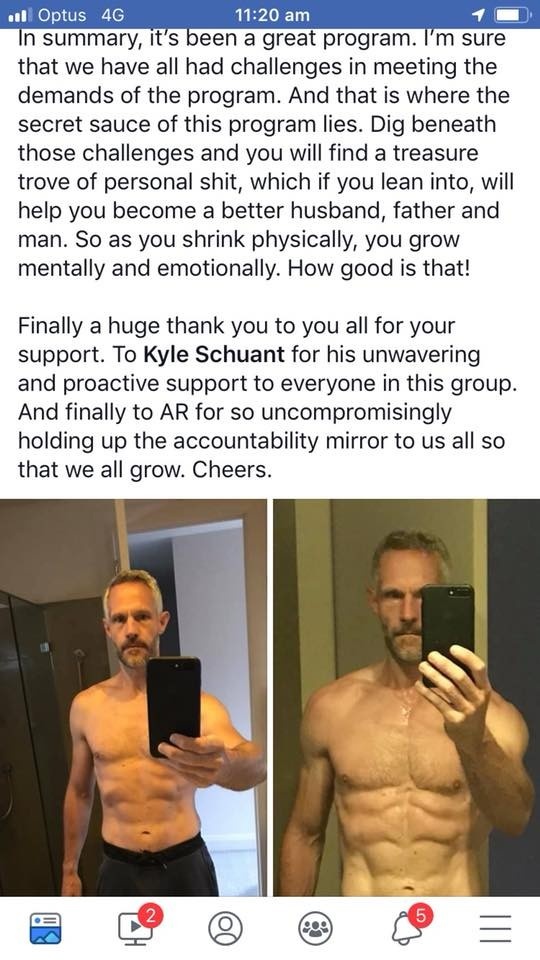
Task: Open Kyle Schuant's tagged profile link
Action: tap(214, 354)
